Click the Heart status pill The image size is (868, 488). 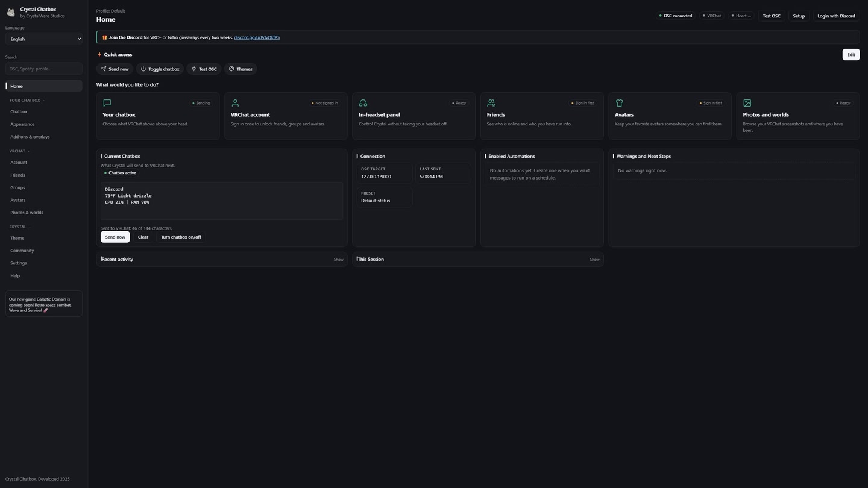point(741,16)
